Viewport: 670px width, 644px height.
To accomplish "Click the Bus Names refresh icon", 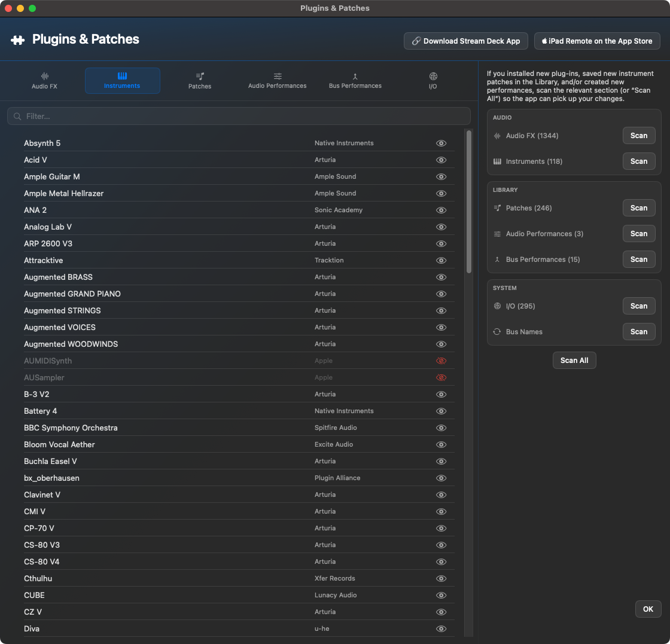I will click(x=497, y=332).
